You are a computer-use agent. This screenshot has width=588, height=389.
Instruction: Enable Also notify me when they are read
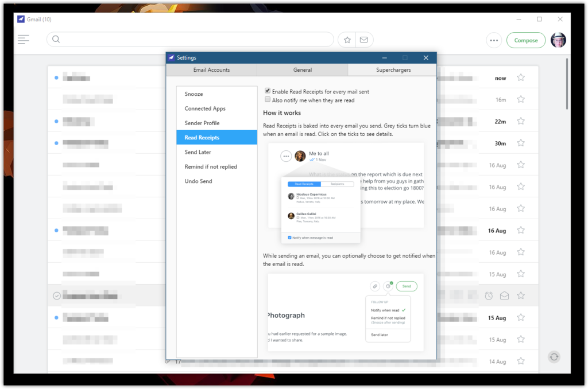pyautogui.click(x=268, y=99)
